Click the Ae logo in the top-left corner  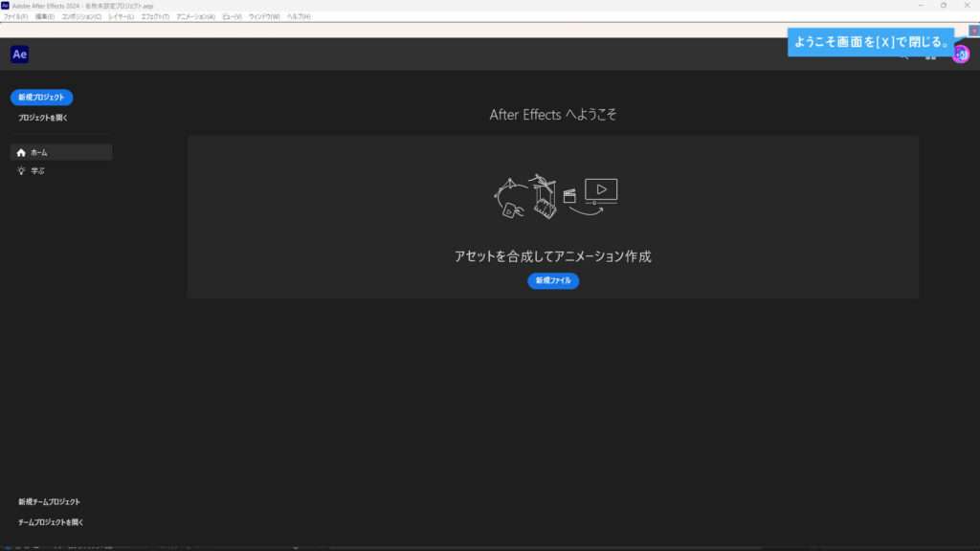pos(18,54)
